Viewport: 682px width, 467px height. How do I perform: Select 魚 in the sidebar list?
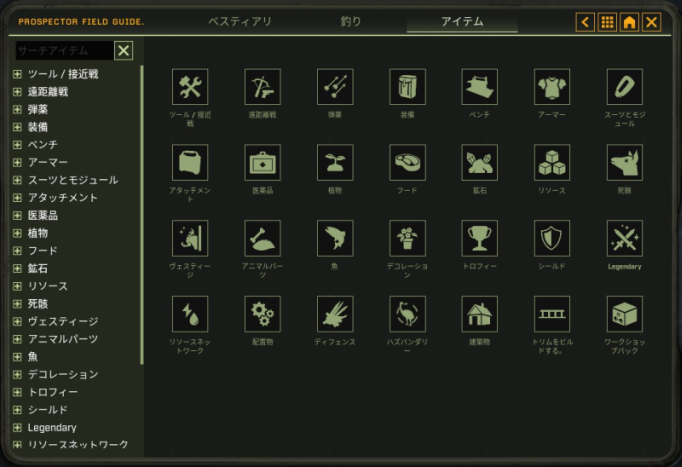coord(33,357)
